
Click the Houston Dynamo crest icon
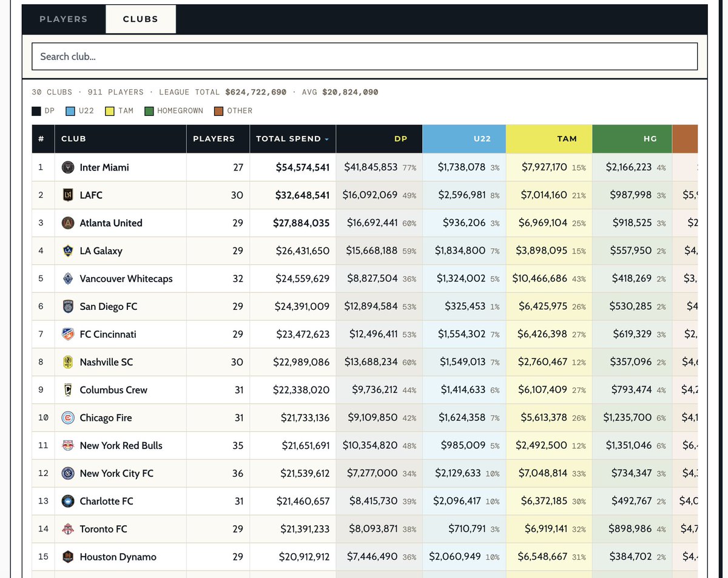[68, 557]
